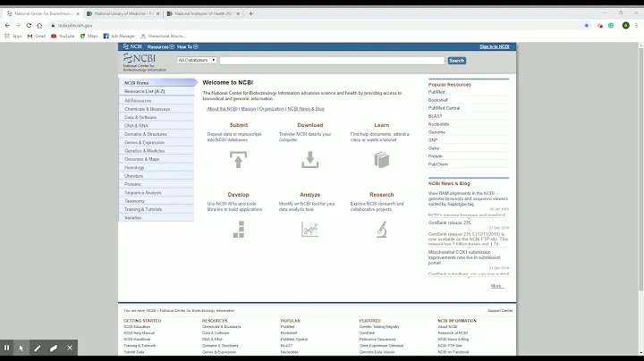Open Genetic Testing Registry footer link

(379, 326)
